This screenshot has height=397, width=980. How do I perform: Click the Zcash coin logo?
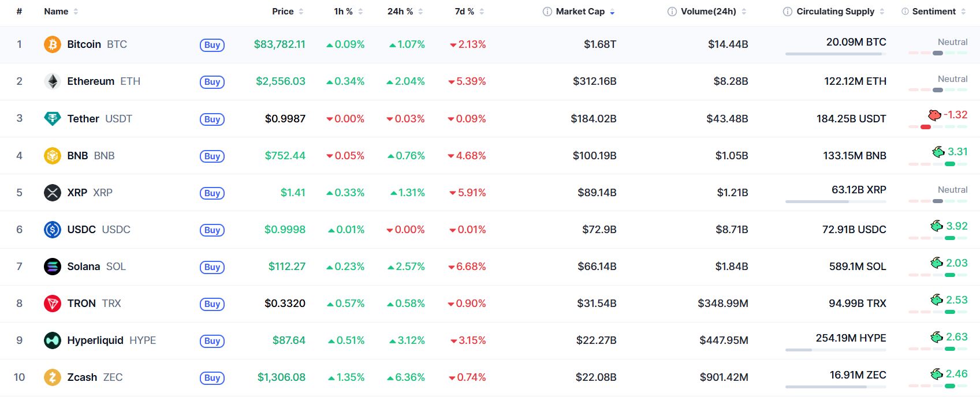[x=53, y=377]
